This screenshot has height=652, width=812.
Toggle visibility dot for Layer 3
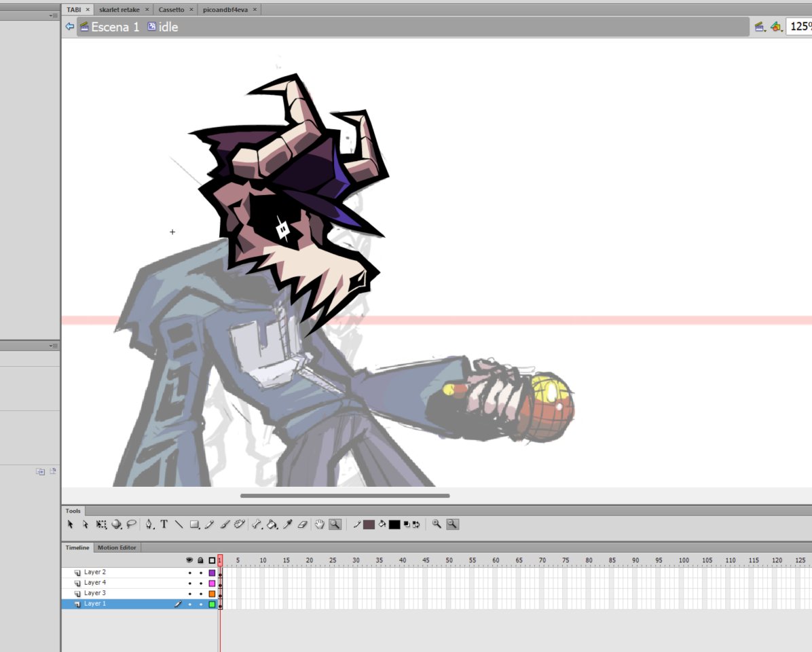coord(189,594)
